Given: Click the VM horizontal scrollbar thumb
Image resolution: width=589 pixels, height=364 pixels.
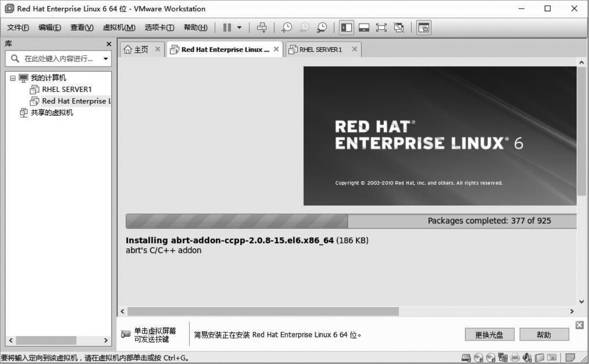Looking at the screenshot, I should click(x=263, y=311).
